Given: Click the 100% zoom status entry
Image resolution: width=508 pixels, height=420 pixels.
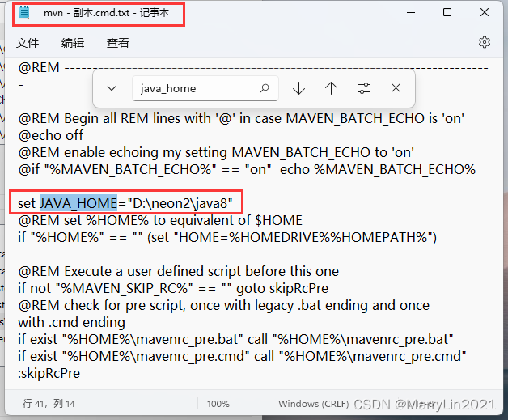Looking at the screenshot, I should (x=218, y=404).
